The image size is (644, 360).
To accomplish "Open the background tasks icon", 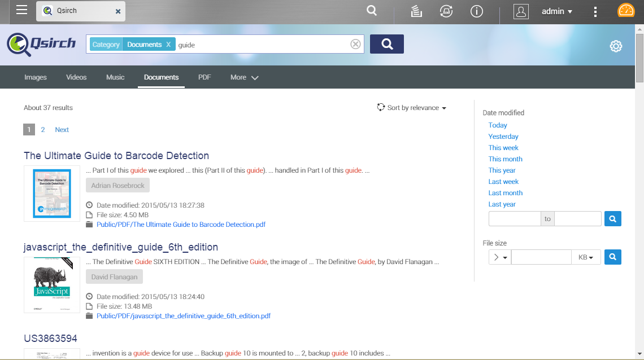I will (417, 11).
